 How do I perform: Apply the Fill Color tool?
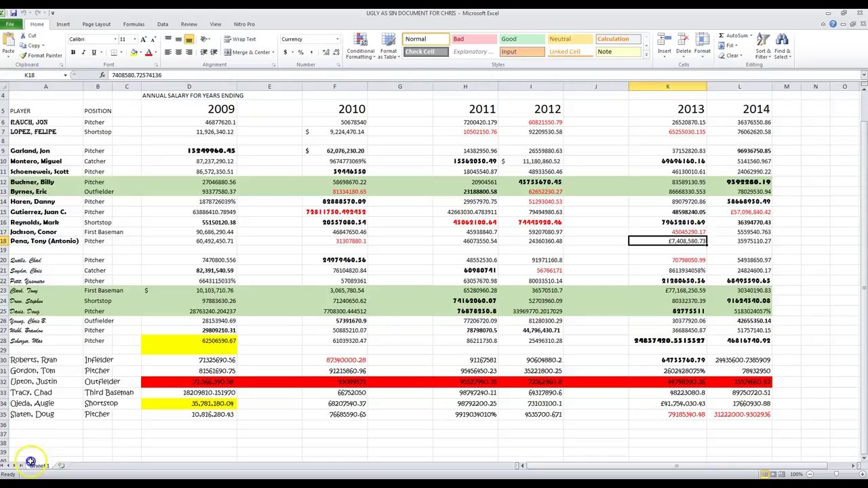134,52
